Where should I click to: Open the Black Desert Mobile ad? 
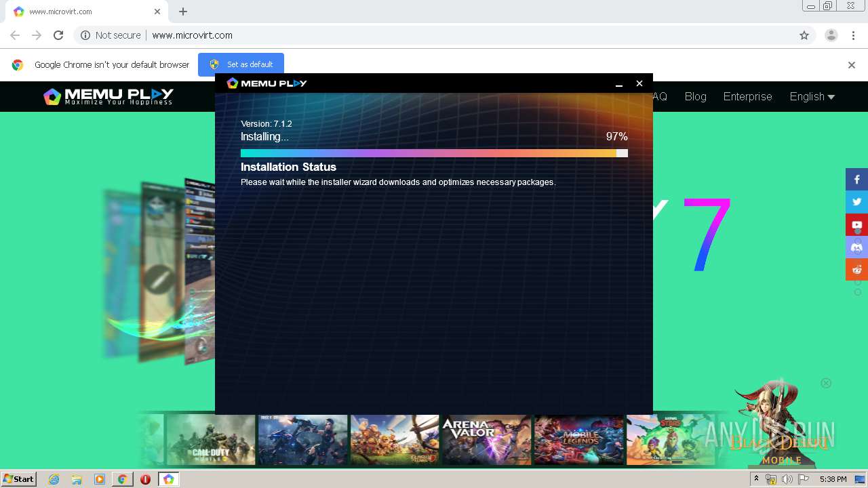tap(781, 424)
